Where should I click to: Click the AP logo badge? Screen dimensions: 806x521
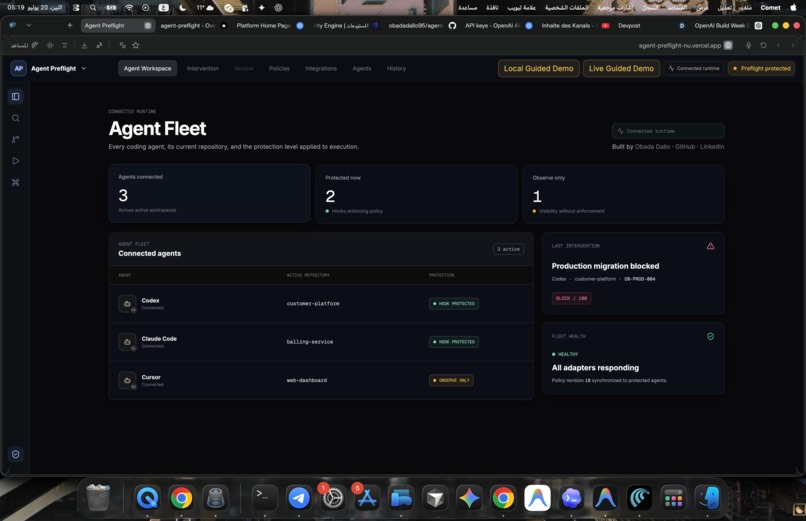coord(19,68)
